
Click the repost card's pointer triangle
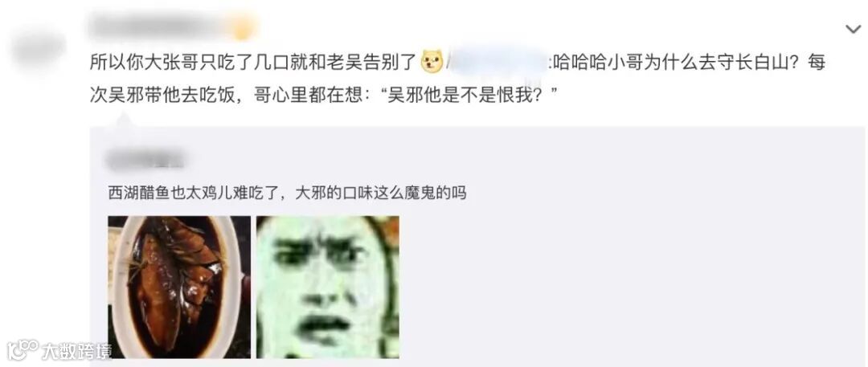(123, 120)
